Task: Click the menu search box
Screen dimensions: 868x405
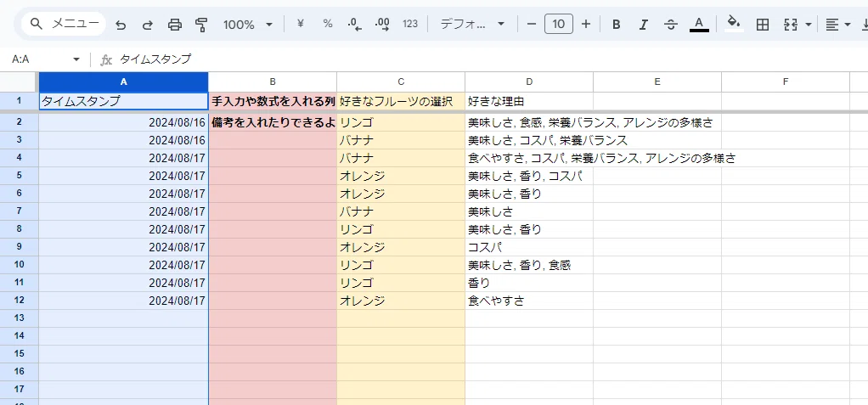Action: click(x=64, y=24)
